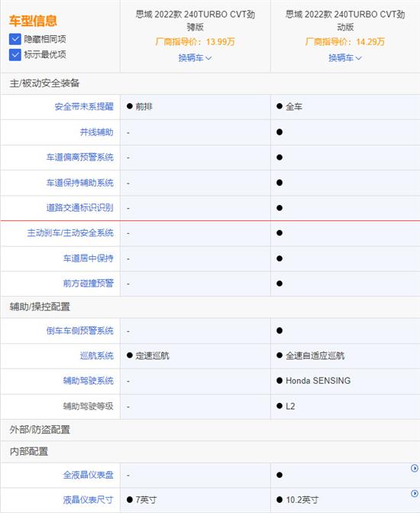Open the 并线辅助 parameter link

tap(97, 132)
